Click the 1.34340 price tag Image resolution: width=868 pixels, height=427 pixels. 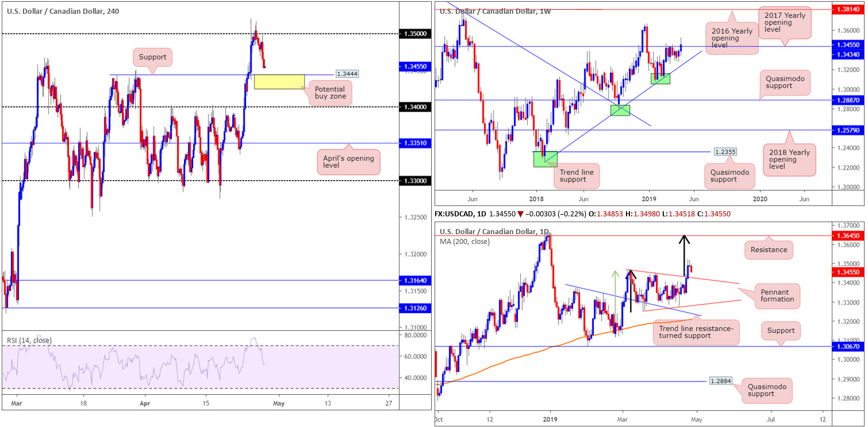click(847, 54)
